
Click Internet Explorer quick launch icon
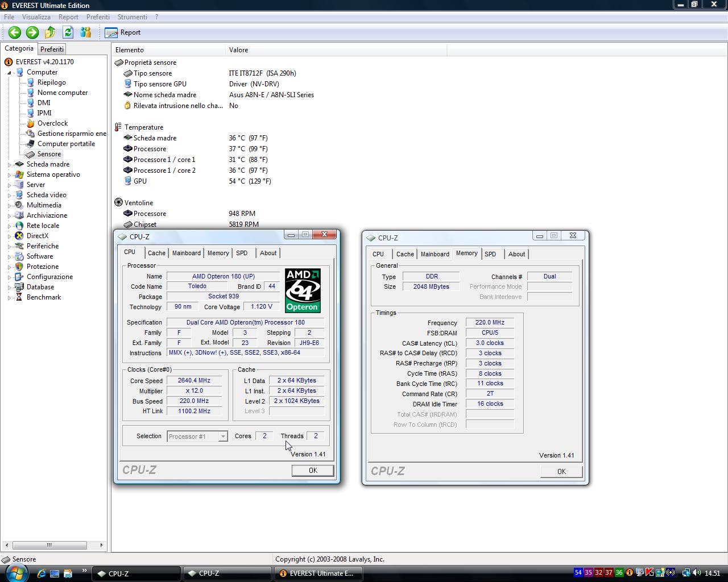point(42,573)
